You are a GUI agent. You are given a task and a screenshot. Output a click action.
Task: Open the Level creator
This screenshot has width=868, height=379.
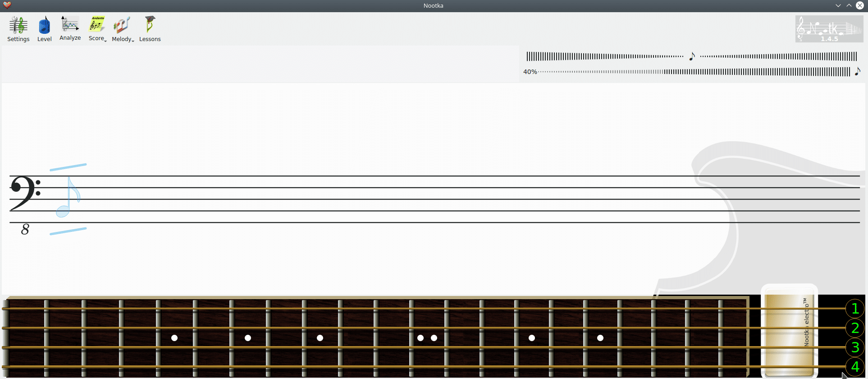(x=44, y=29)
